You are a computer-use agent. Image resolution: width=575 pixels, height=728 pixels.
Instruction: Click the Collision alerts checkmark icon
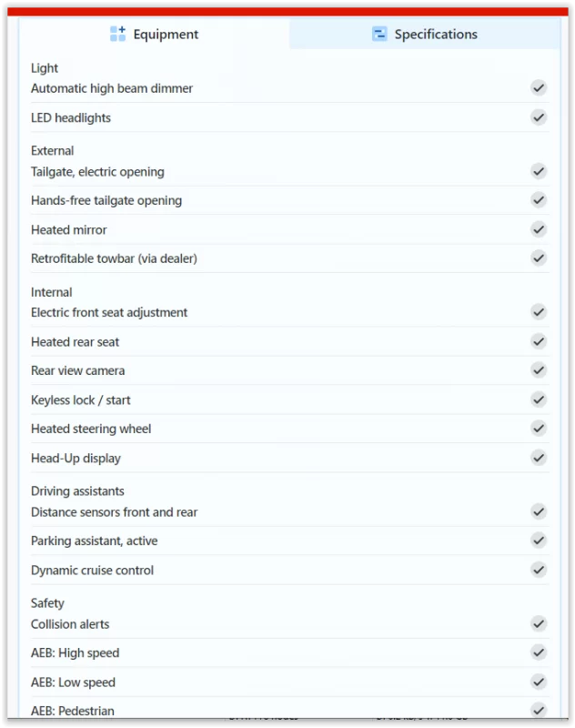[x=539, y=623]
